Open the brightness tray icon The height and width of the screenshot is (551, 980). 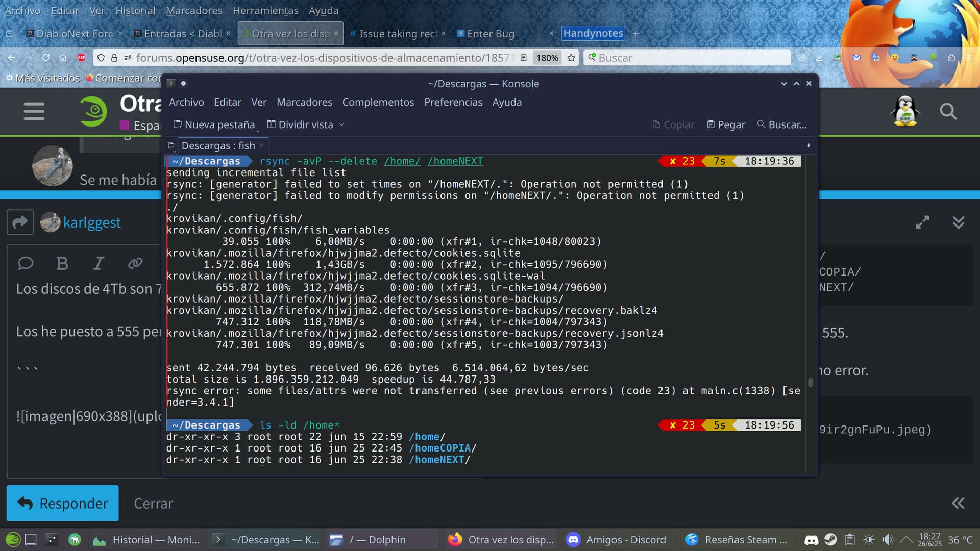tap(869, 540)
